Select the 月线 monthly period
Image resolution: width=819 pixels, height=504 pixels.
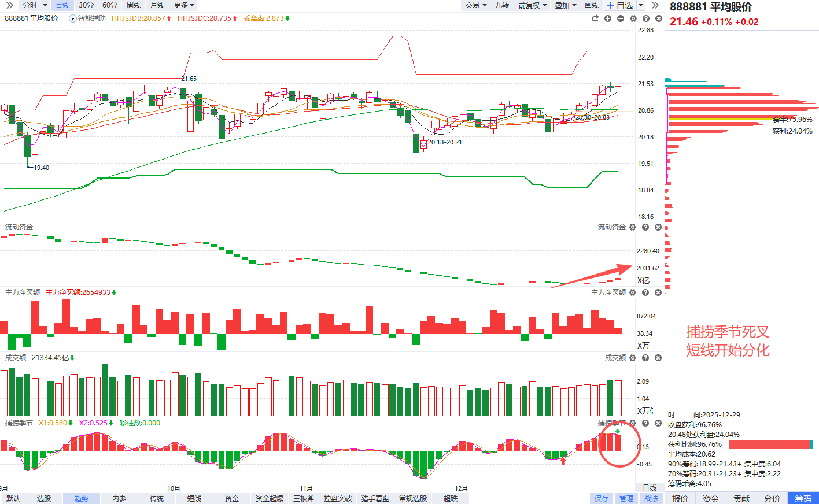tap(157, 5)
